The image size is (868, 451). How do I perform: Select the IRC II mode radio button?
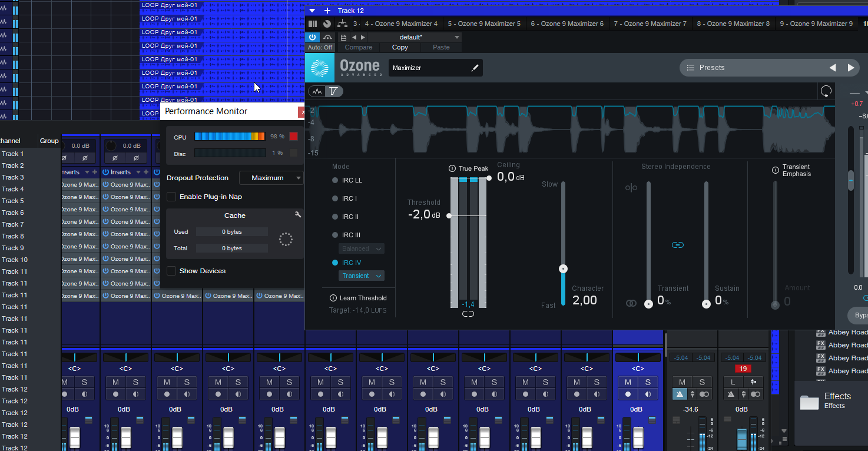[335, 217]
